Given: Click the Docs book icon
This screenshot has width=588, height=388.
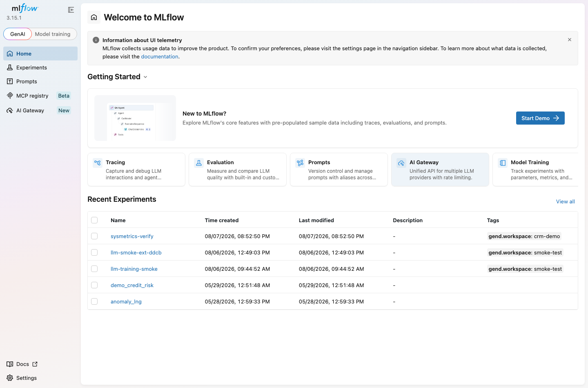Looking at the screenshot, I should pos(10,364).
